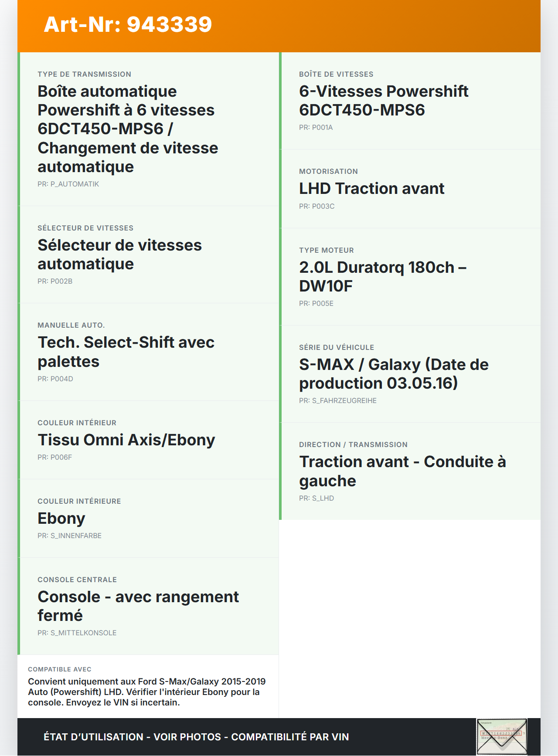
Task: Click the PR: P001A code label
Action: [x=316, y=128]
